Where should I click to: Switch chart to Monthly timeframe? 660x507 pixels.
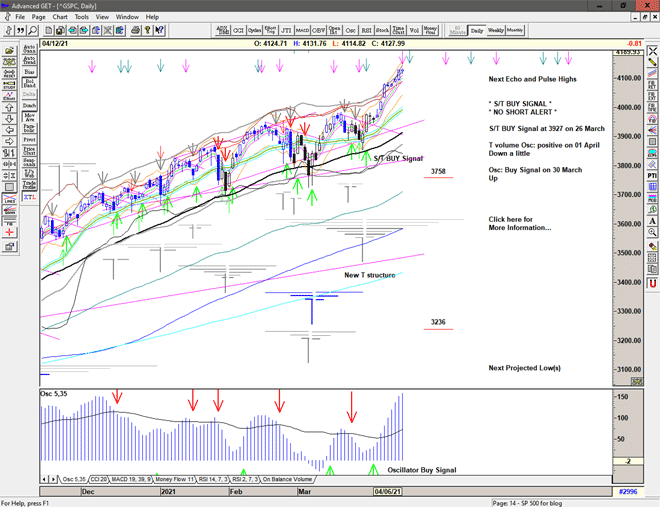click(515, 31)
